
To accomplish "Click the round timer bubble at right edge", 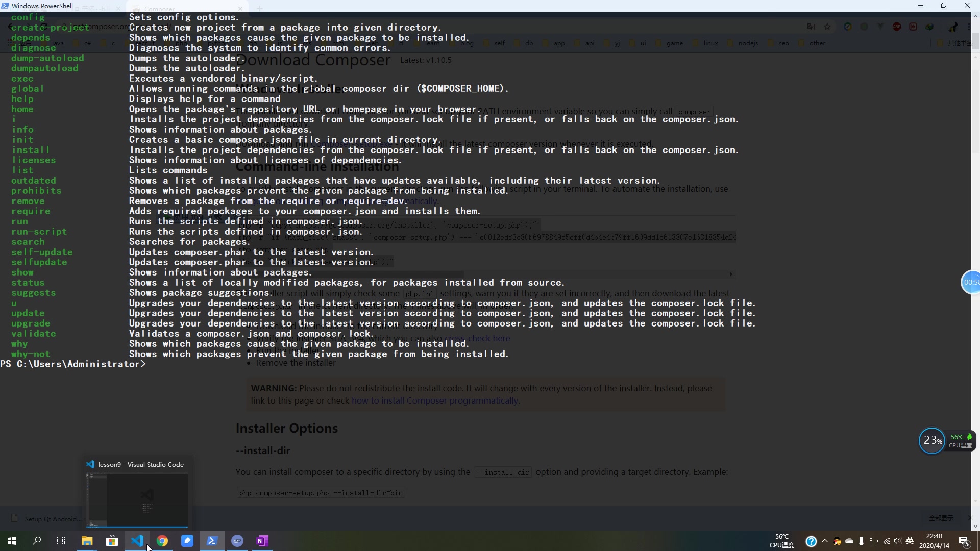I will 971,282.
